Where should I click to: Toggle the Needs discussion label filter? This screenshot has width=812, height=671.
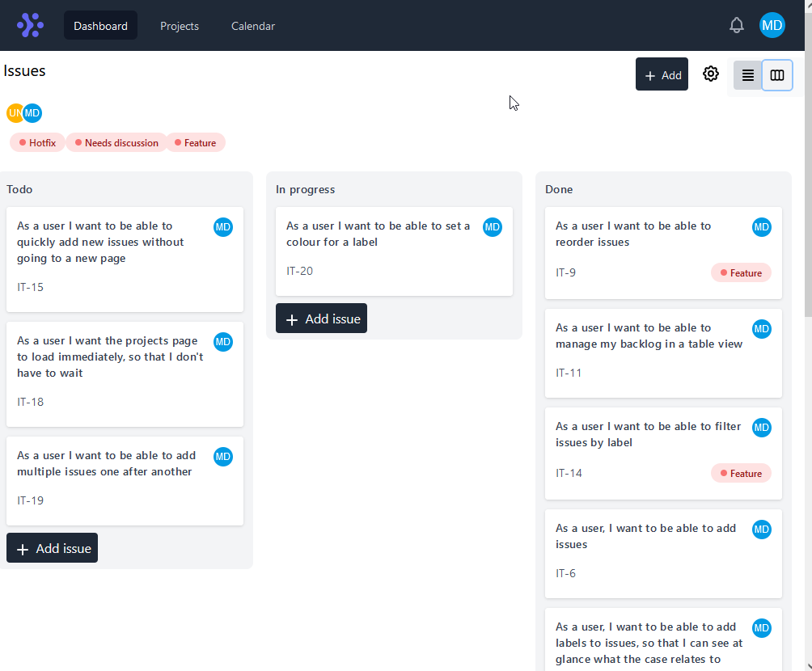tap(116, 143)
